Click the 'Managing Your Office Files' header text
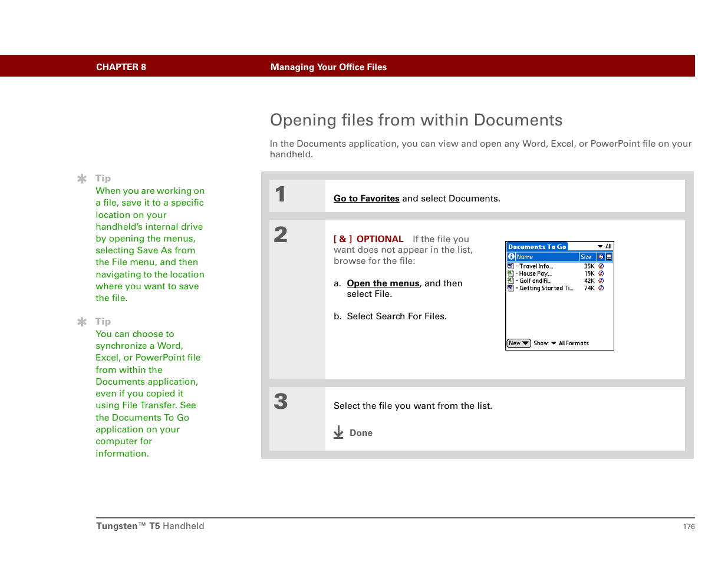Image resolution: width=728 pixels, height=562 pixels. 328,67
